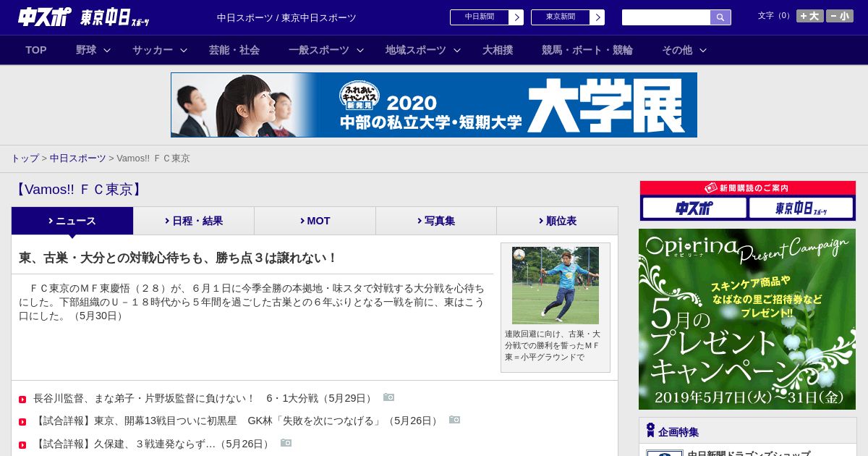Click 東京中日スポーツ subscription guide button
868x456 pixels.
[801, 208]
